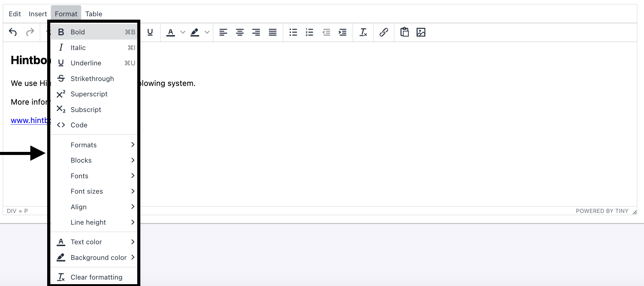This screenshot has width=644, height=286.
Task: Insert a numbered list from toolbar
Action: coord(309,32)
